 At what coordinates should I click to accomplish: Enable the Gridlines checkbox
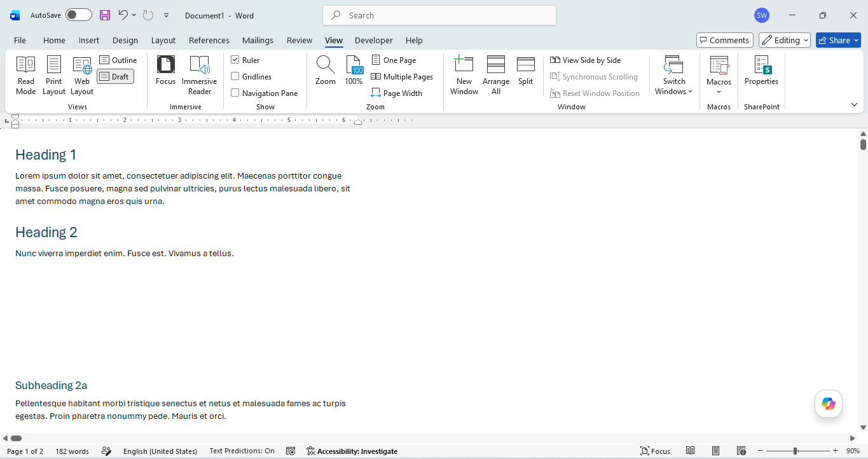pos(235,76)
